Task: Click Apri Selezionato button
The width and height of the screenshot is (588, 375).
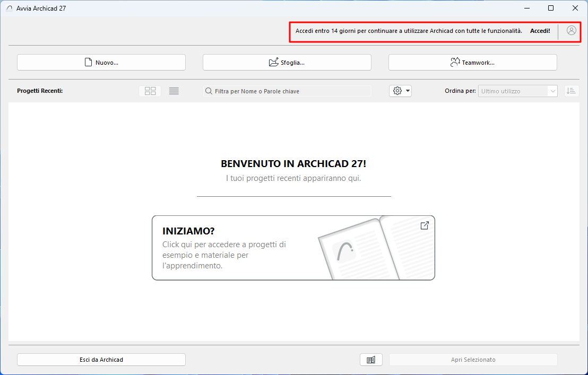Action: click(473, 360)
